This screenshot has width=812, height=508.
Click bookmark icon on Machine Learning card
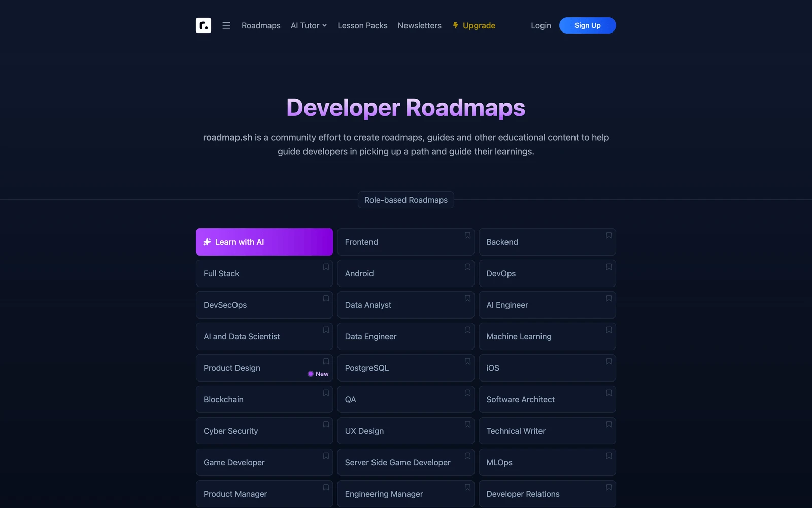click(608, 330)
